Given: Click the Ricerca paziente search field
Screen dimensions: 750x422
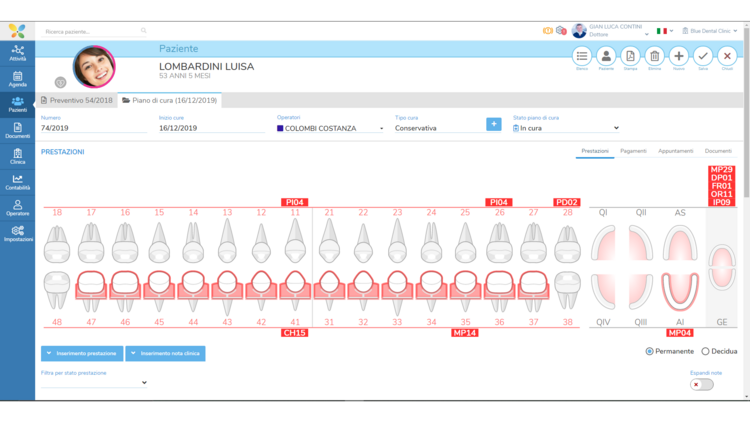Looking at the screenshot, I should (x=92, y=31).
